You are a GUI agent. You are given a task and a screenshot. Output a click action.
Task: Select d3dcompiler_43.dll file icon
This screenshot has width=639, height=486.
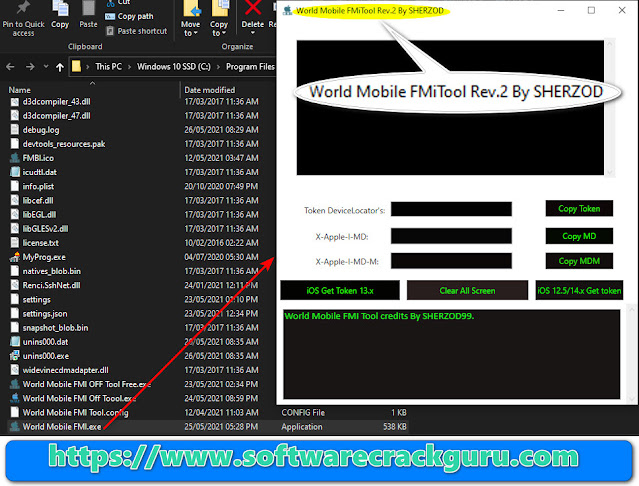click(x=14, y=102)
